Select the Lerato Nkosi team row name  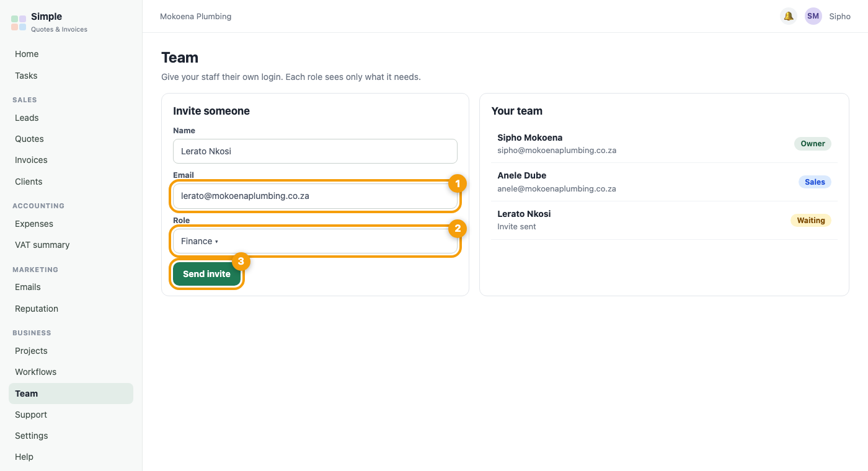[524, 214]
